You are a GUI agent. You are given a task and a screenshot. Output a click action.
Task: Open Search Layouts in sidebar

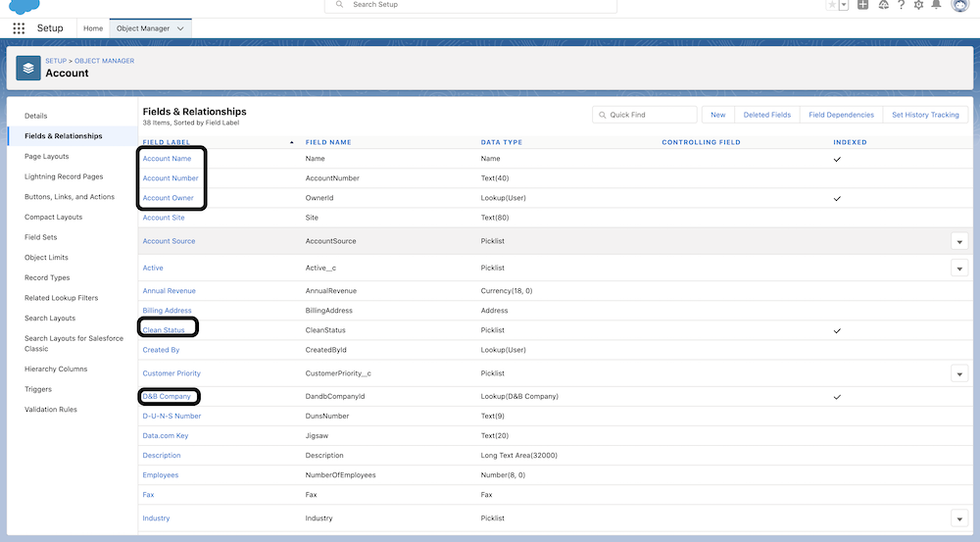point(50,318)
